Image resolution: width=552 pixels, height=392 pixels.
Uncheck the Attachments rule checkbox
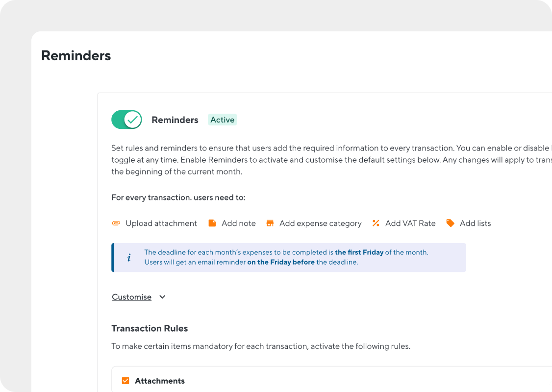pos(125,381)
